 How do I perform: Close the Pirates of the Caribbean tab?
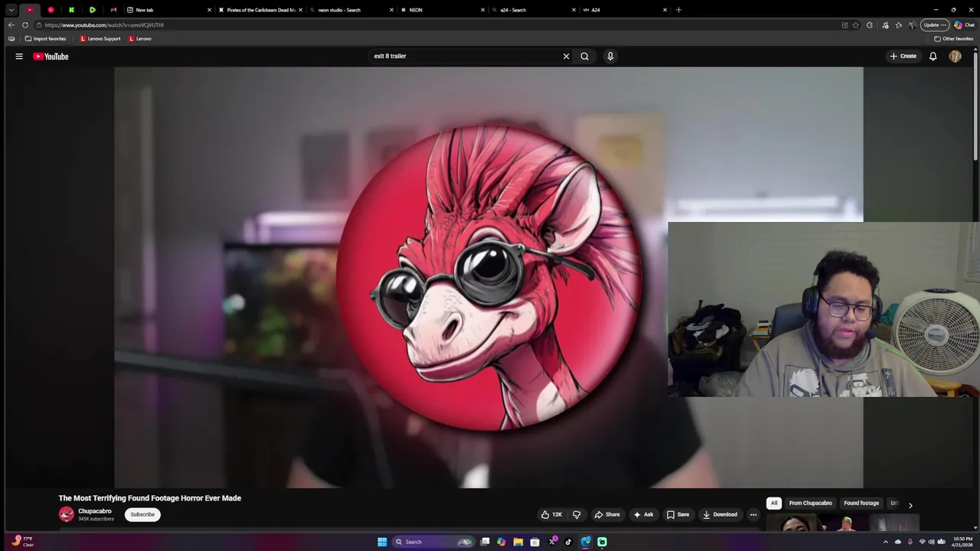(x=301, y=10)
